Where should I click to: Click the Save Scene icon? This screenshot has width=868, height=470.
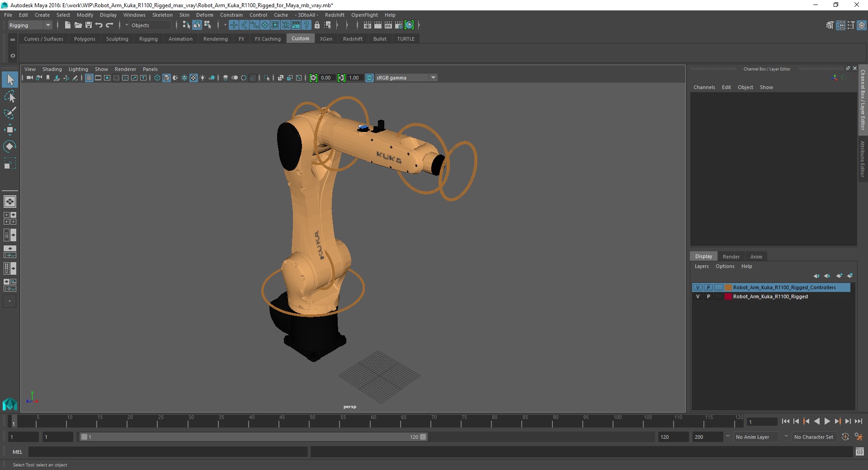(89, 25)
